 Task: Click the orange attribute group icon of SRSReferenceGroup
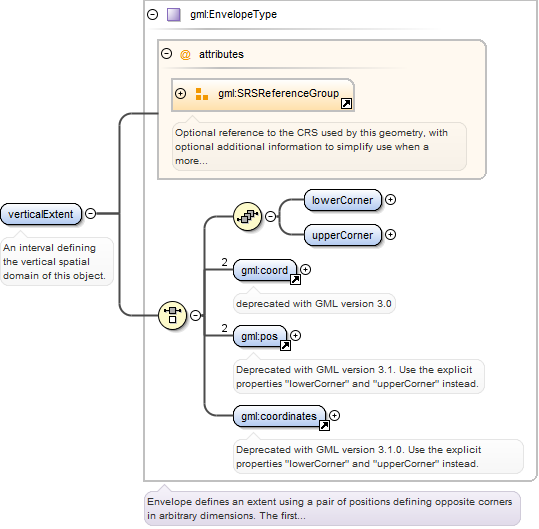pyautogui.click(x=201, y=94)
